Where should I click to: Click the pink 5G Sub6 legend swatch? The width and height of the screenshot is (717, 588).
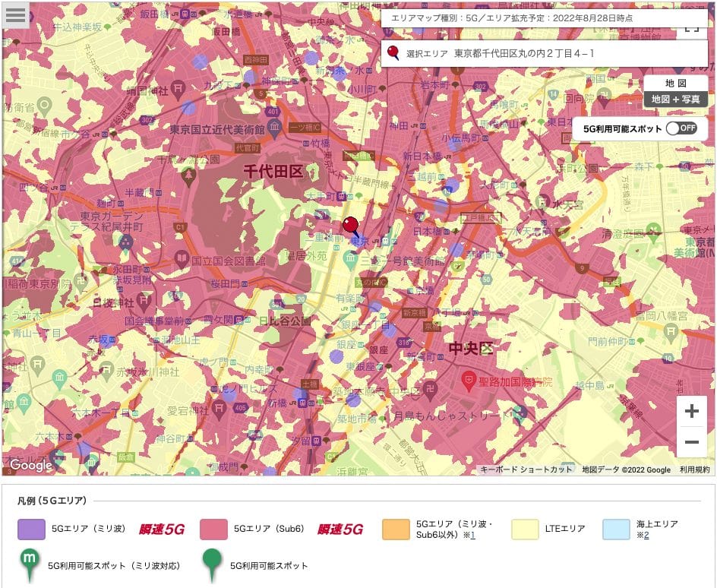pos(213,530)
